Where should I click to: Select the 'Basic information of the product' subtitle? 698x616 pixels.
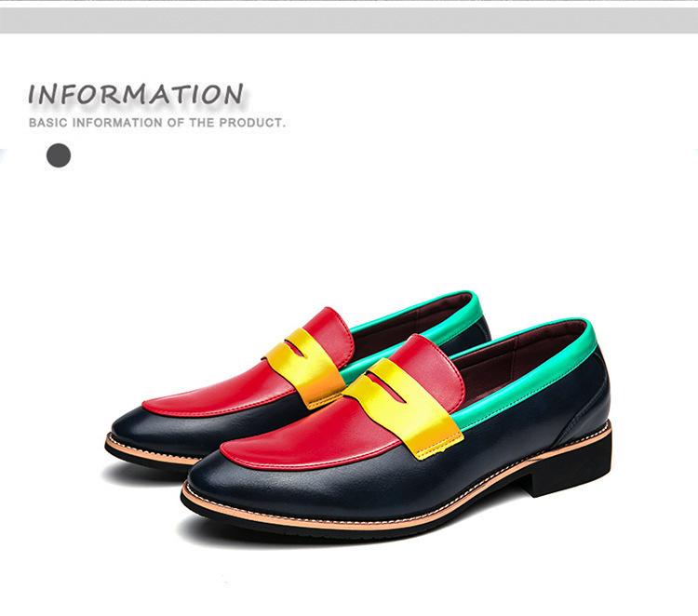click(156, 123)
